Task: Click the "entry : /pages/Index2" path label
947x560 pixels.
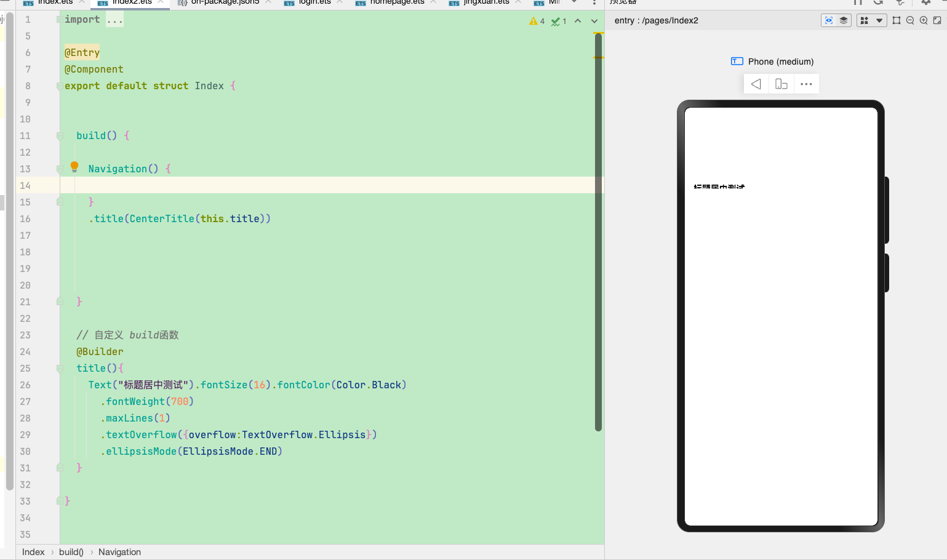Action: 656,20
